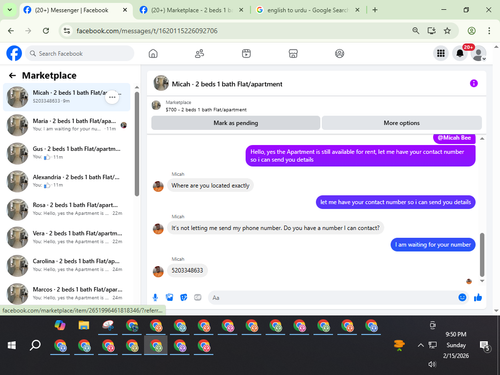The width and height of the screenshot is (500, 375).
Task: Click the @Micah Bee mention
Action: tap(454, 138)
